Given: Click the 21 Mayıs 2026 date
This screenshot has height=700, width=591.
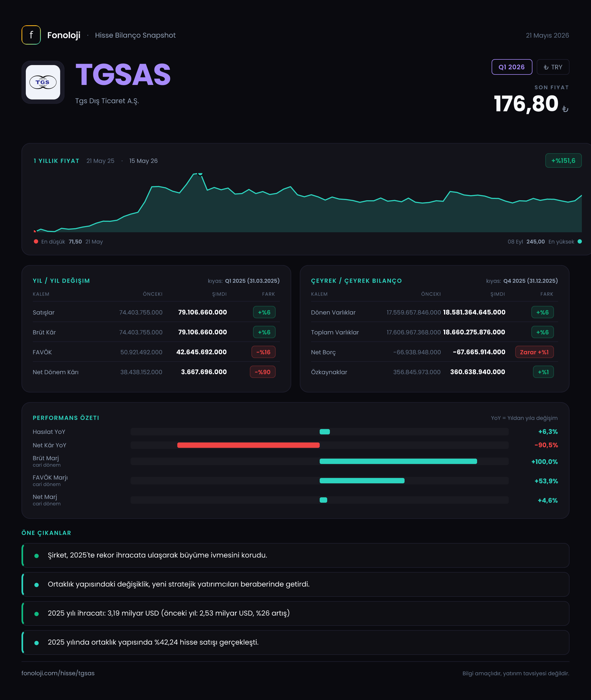Looking at the screenshot, I should pos(547,35).
